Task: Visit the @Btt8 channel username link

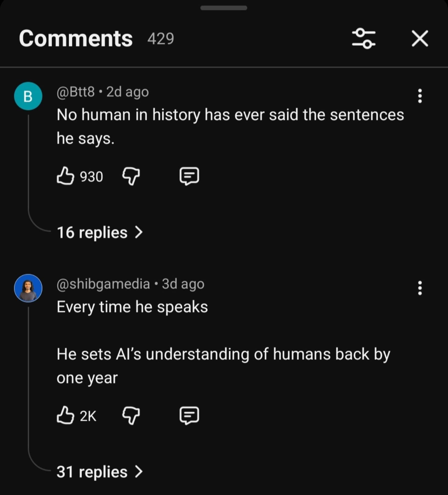Action: coord(76,92)
